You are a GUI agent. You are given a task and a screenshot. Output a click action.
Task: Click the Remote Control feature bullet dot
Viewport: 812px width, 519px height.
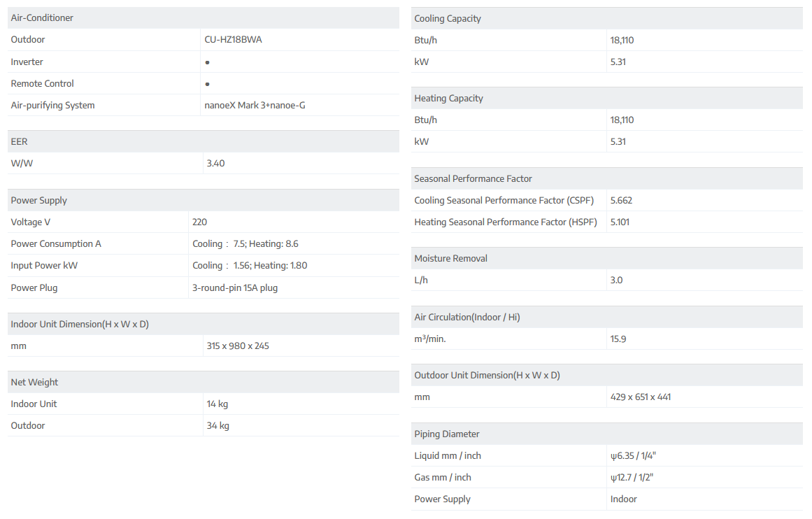click(x=208, y=84)
